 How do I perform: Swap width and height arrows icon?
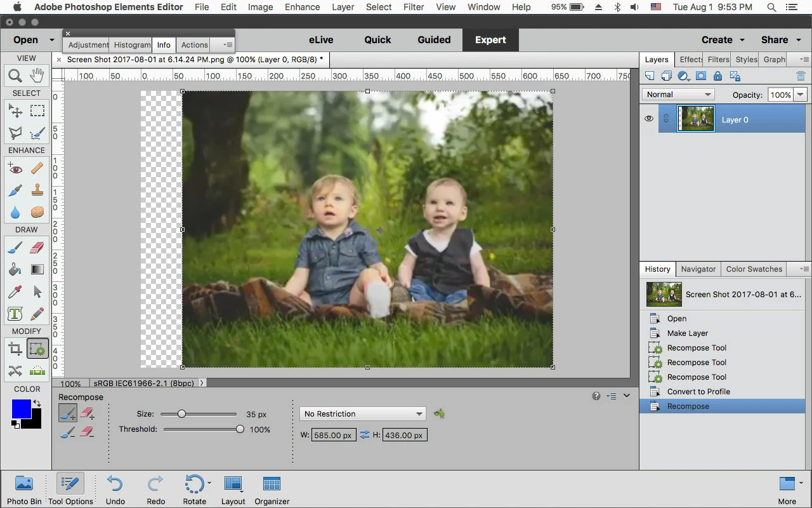364,435
